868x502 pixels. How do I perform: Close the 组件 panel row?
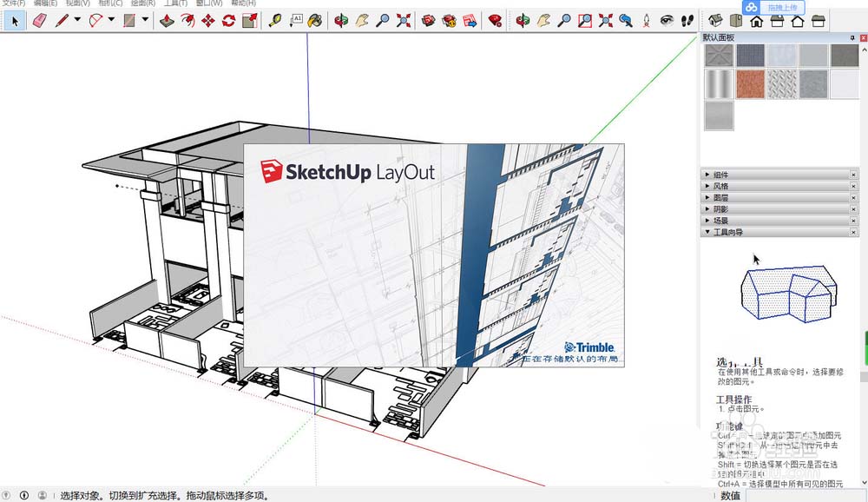tap(853, 175)
